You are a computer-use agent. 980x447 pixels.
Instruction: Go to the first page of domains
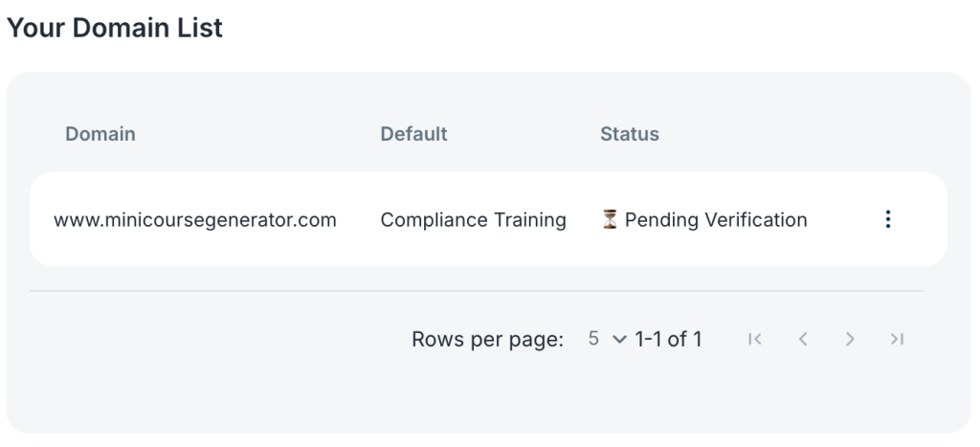(755, 339)
